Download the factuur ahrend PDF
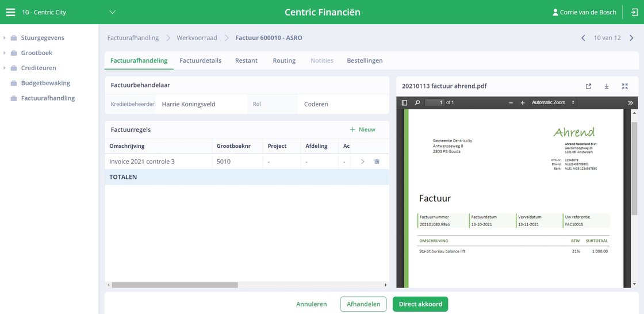Viewport: 644px width, 314px height. point(607,86)
